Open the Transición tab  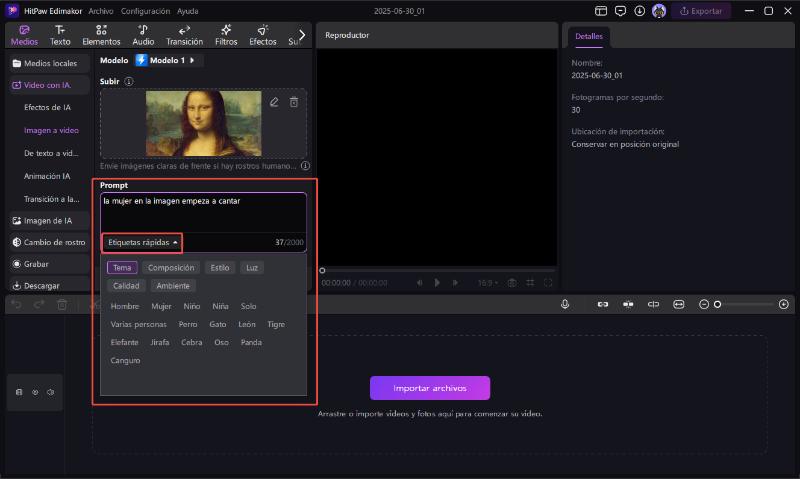(184, 35)
